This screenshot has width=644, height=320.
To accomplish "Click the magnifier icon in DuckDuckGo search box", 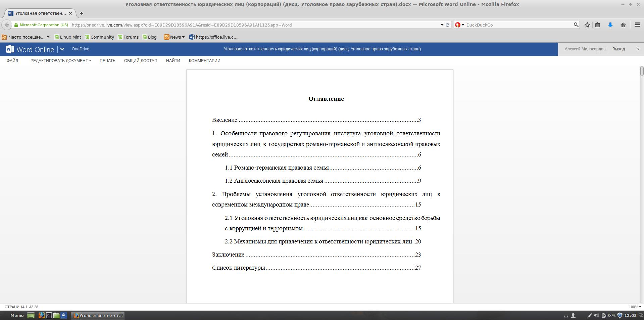I will [576, 25].
